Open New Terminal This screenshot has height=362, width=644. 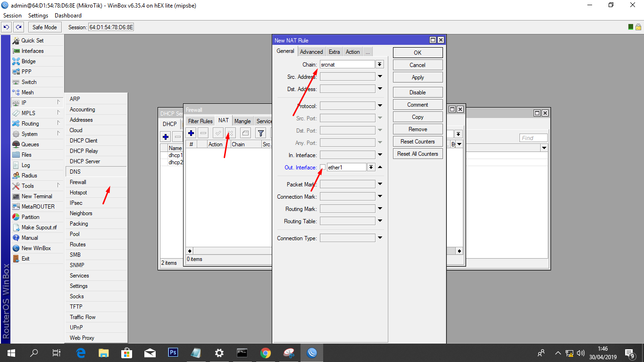[x=37, y=196]
